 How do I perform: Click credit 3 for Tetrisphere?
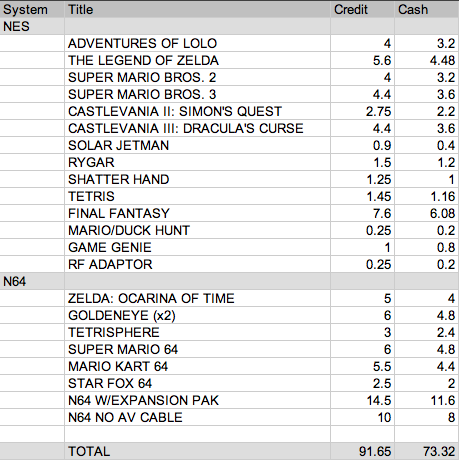click(362, 332)
